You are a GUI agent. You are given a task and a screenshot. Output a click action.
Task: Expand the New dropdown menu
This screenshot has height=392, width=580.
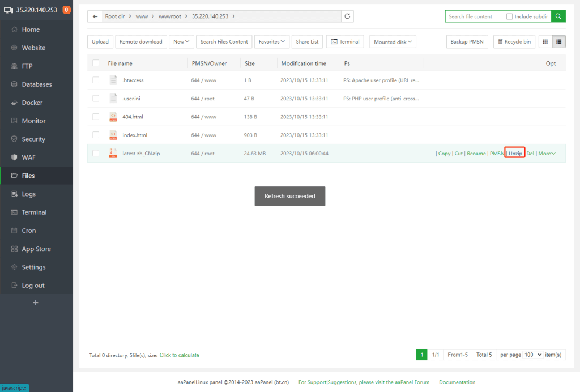coord(182,41)
